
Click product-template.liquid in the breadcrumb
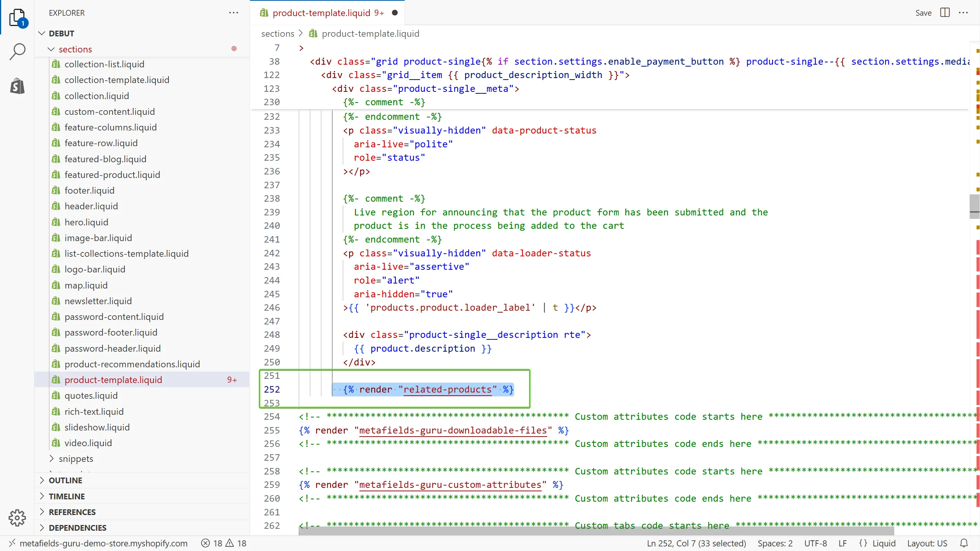(x=370, y=34)
